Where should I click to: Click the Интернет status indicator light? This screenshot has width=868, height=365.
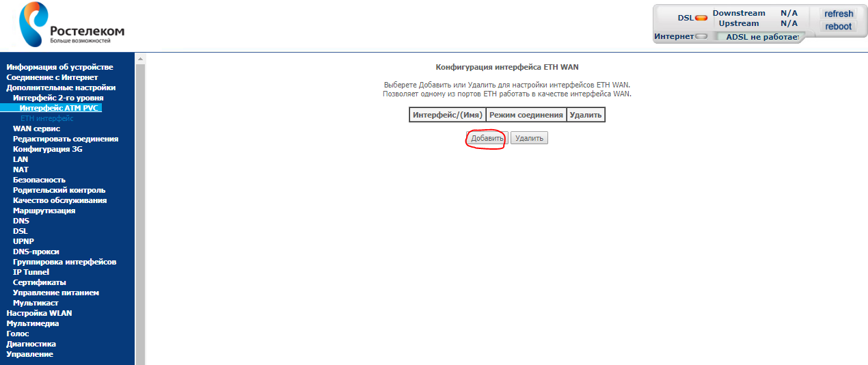pyautogui.click(x=701, y=36)
